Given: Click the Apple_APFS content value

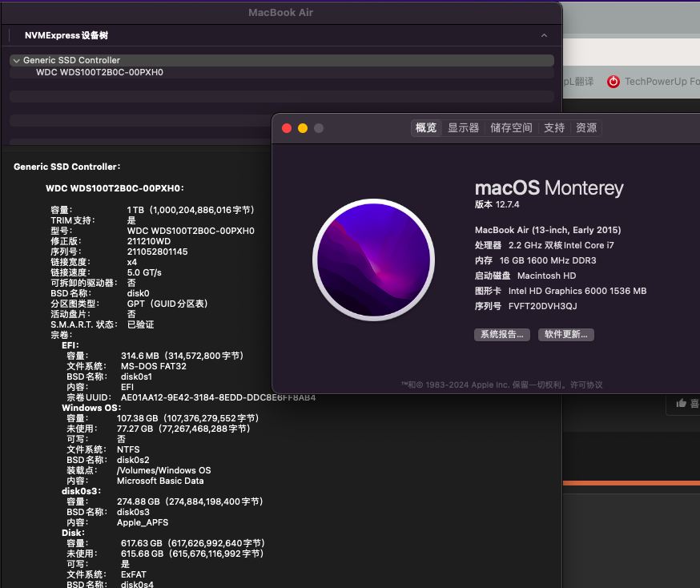Looking at the screenshot, I should coord(143,522).
